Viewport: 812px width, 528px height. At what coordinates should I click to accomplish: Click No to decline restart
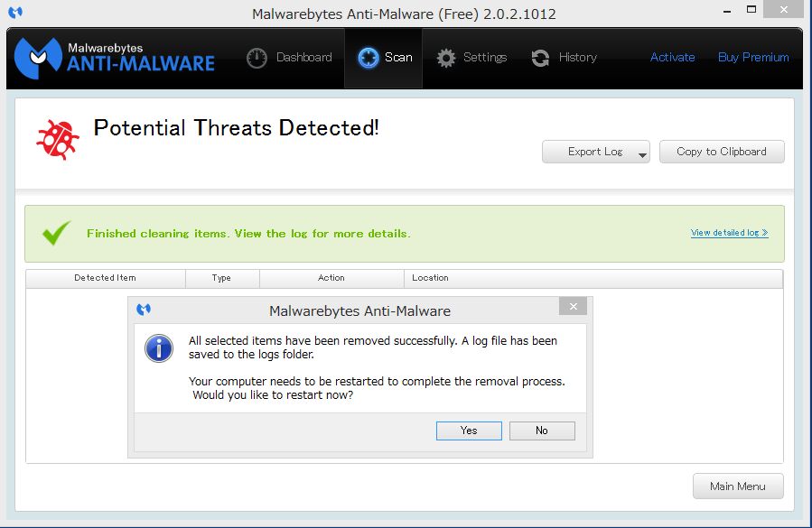(542, 431)
